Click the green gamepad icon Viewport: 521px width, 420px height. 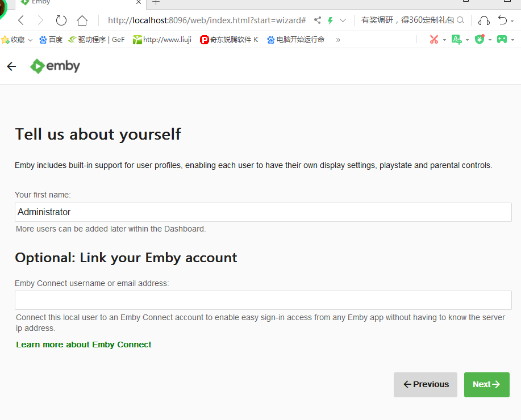(x=502, y=40)
